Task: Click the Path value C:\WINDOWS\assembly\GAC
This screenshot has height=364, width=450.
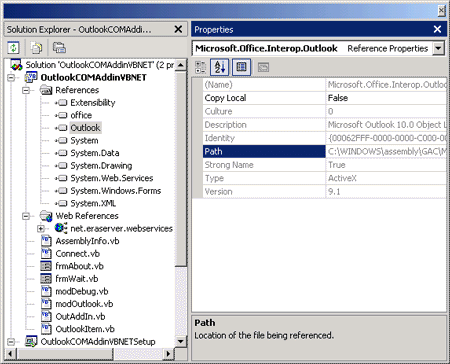Action: pyautogui.click(x=387, y=152)
